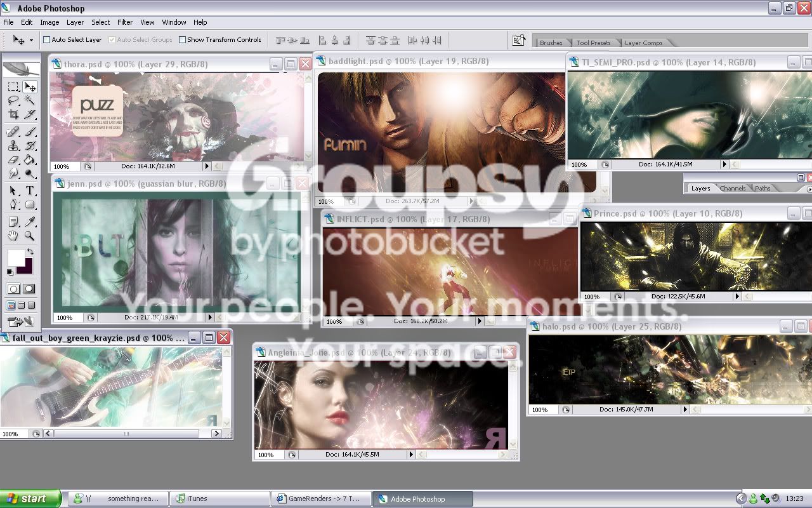Viewport: 812px width, 508px height.
Task: Open status menu arrow in halo.psd window
Action: (x=685, y=410)
